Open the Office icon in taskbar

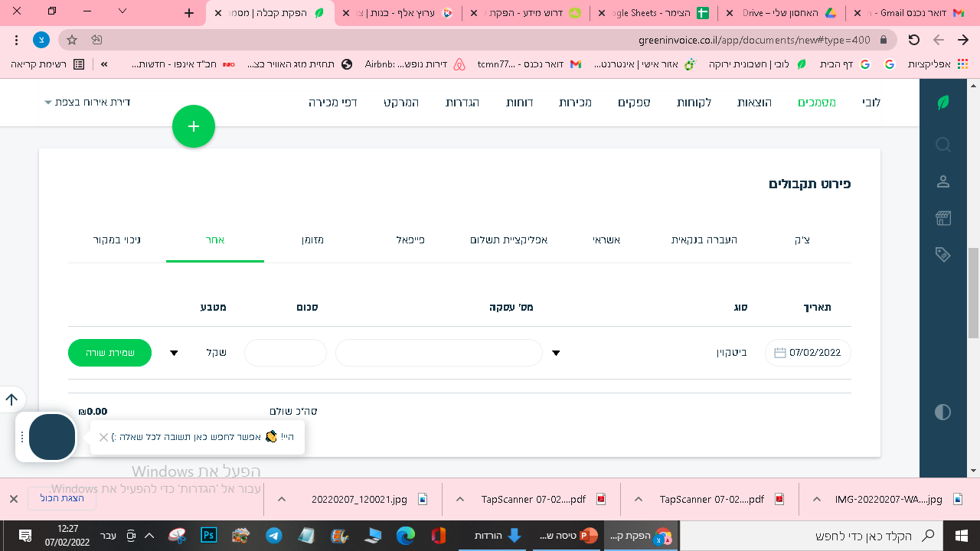(x=439, y=536)
